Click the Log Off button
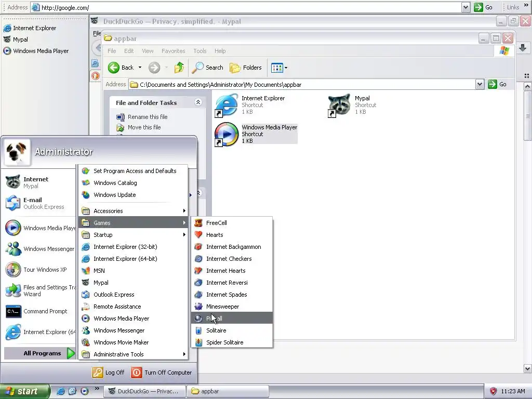 [109, 373]
